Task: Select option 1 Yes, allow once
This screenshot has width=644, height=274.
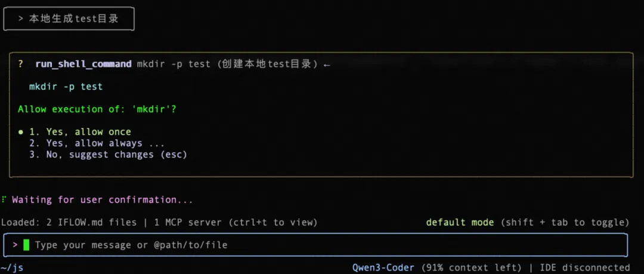Action: [80, 132]
